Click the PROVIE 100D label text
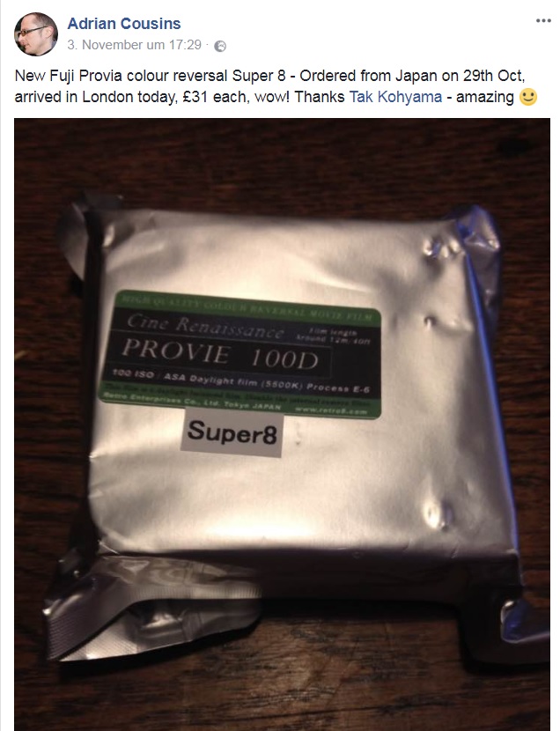Viewport: 560px width, 731px height. (219, 354)
